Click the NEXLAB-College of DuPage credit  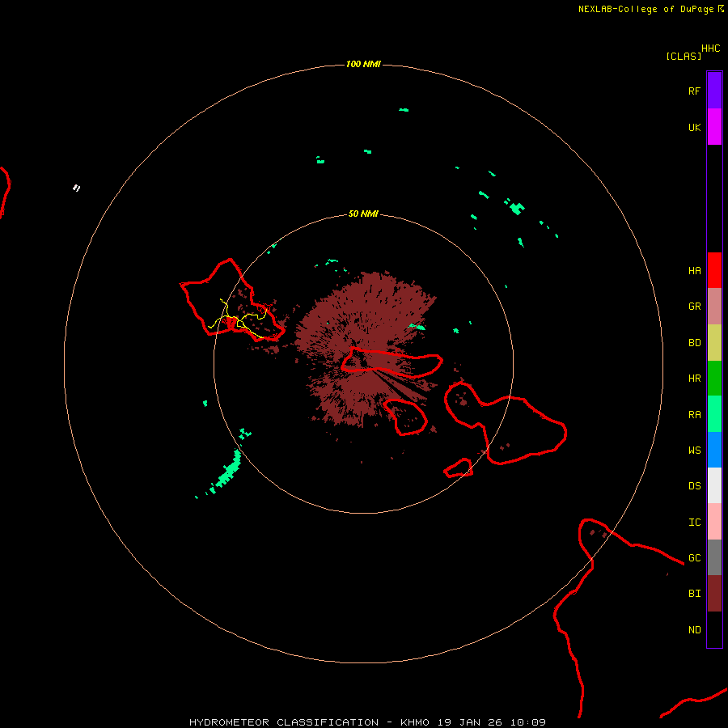[x=650, y=9]
